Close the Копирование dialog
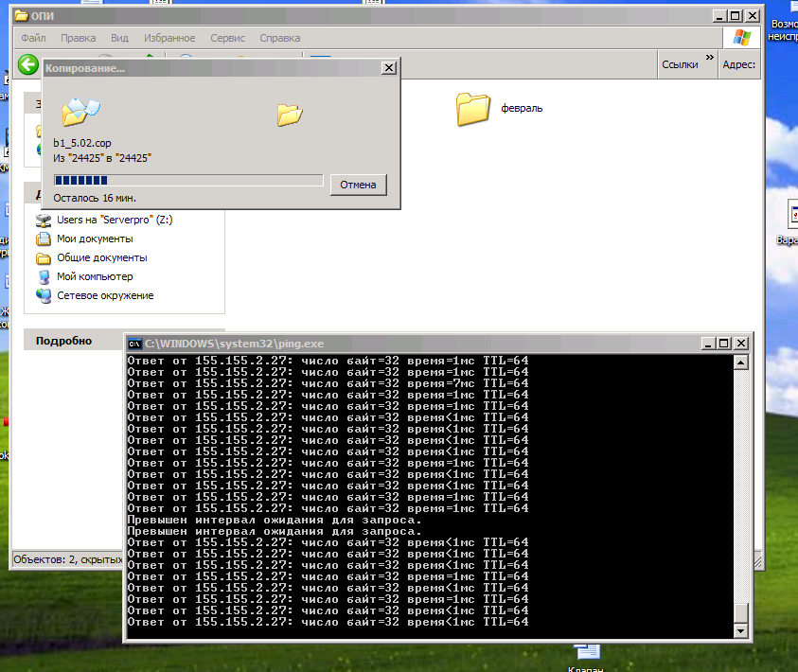Image resolution: width=798 pixels, height=672 pixels. [389, 67]
